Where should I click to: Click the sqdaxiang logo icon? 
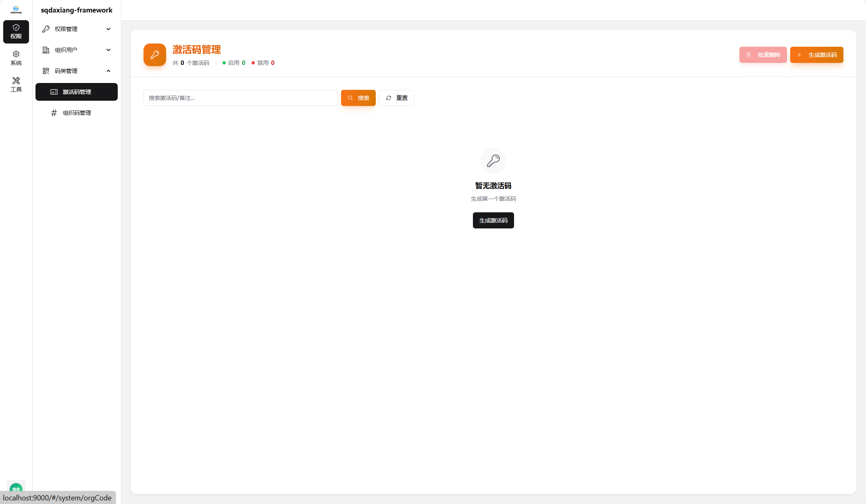point(16,10)
